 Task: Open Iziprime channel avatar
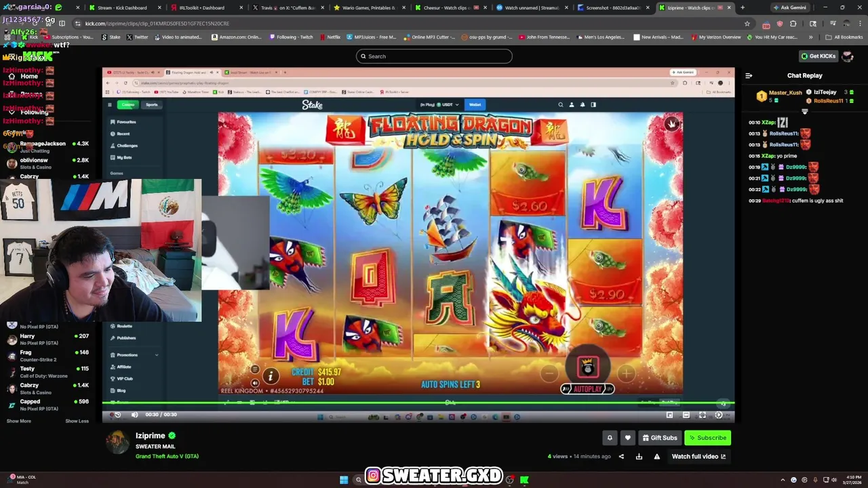[x=117, y=442]
